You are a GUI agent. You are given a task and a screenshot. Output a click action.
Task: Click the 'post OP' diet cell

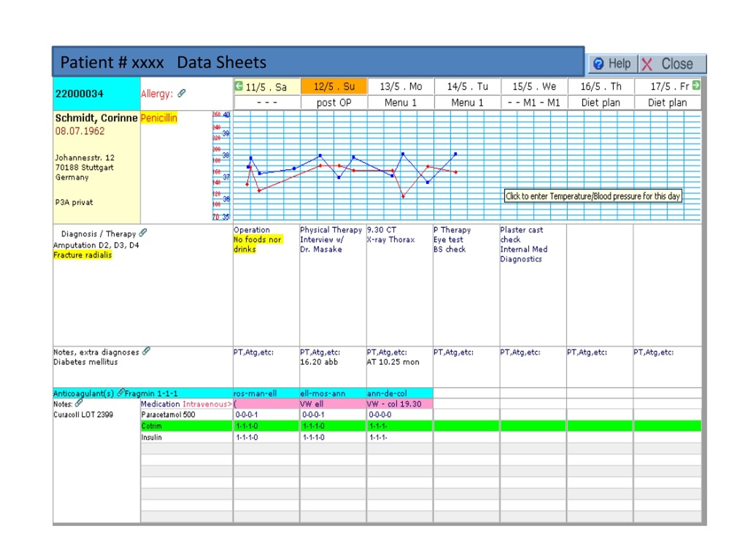[x=334, y=102]
